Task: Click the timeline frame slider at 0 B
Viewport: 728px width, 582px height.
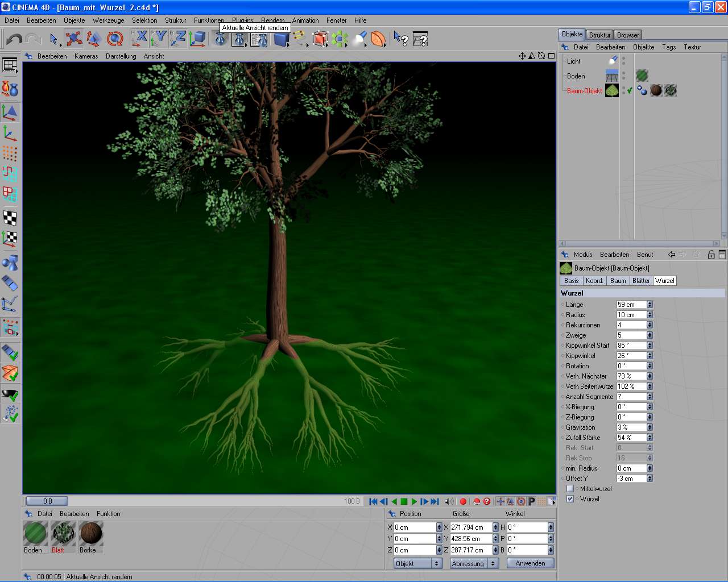Action: pos(48,501)
